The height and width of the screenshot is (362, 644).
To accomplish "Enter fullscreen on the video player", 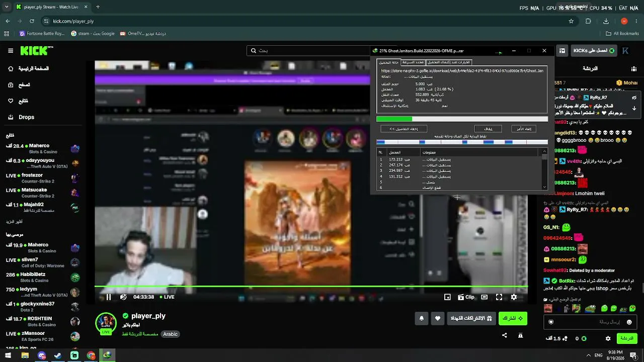I will pos(499,297).
